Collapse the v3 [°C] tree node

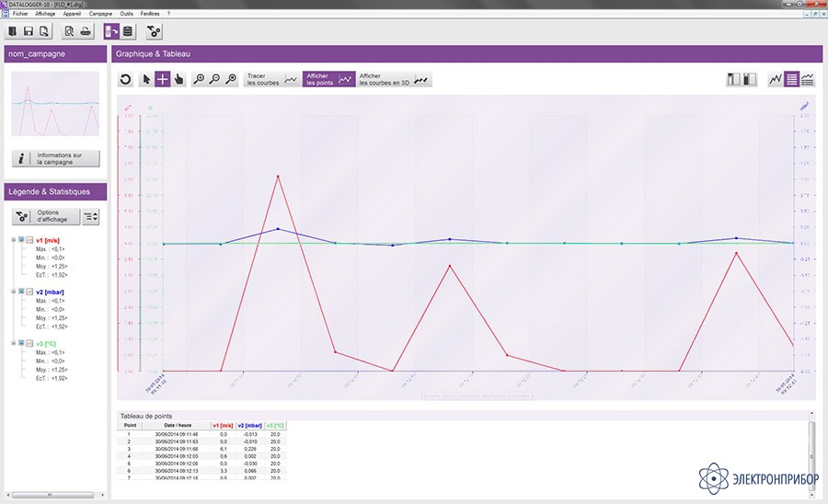coord(14,343)
